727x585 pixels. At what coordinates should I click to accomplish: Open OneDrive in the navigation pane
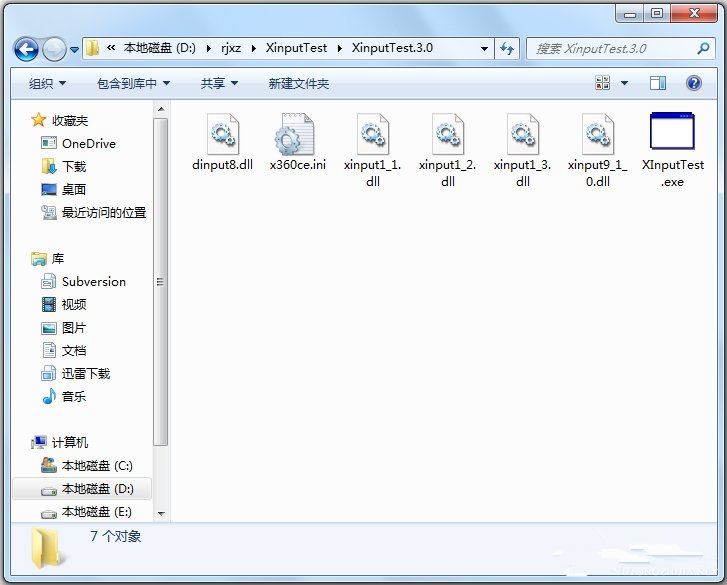[x=88, y=143]
